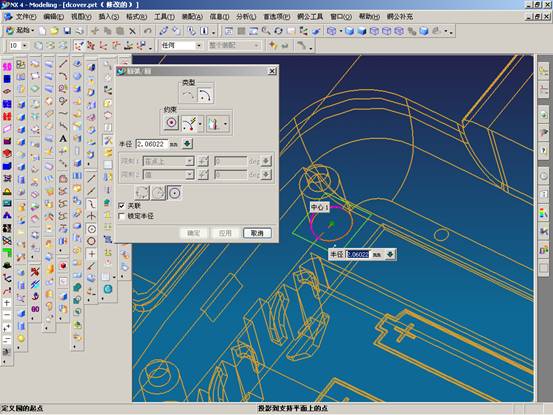The height and width of the screenshot is (415, 553).
Task: Click the 中心 1 label in viewport
Action: [320, 207]
